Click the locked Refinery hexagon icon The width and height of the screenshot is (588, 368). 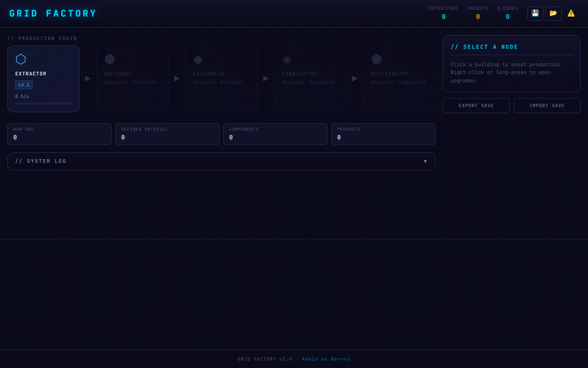[109, 59]
